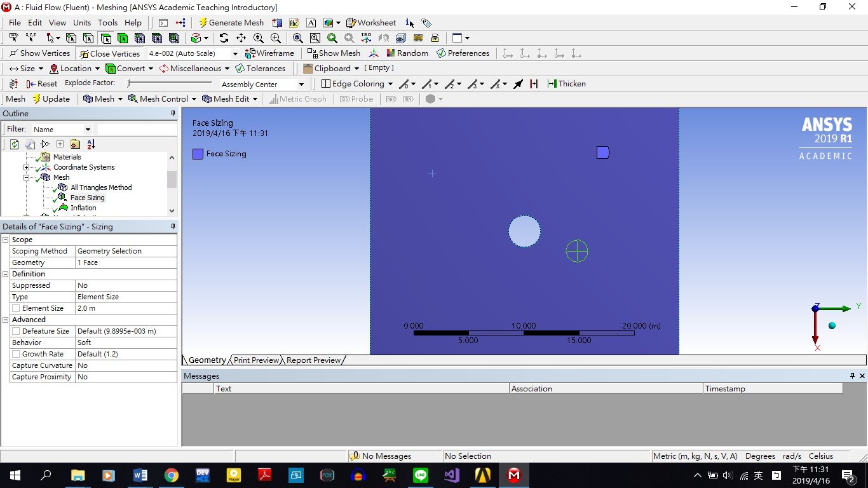Pin the Messages panel

[x=852, y=376]
